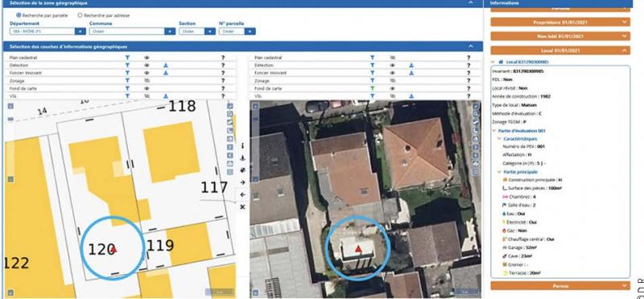Click the download icon for left Détection layer

(166, 65)
